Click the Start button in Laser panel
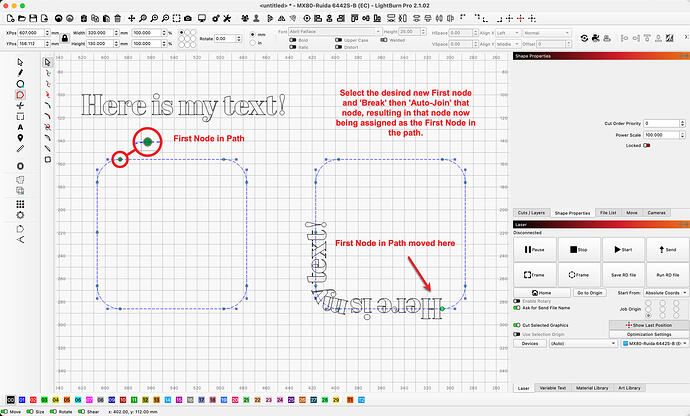690x416 pixels. [x=623, y=250]
